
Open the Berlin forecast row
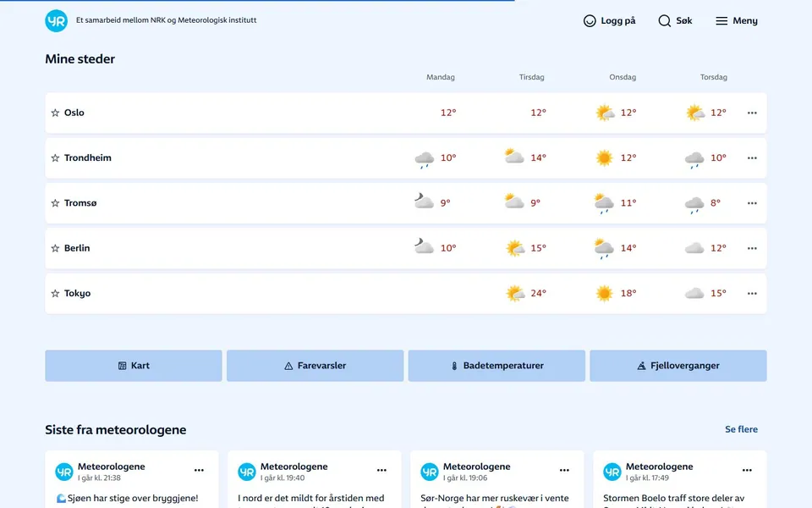click(405, 248)
